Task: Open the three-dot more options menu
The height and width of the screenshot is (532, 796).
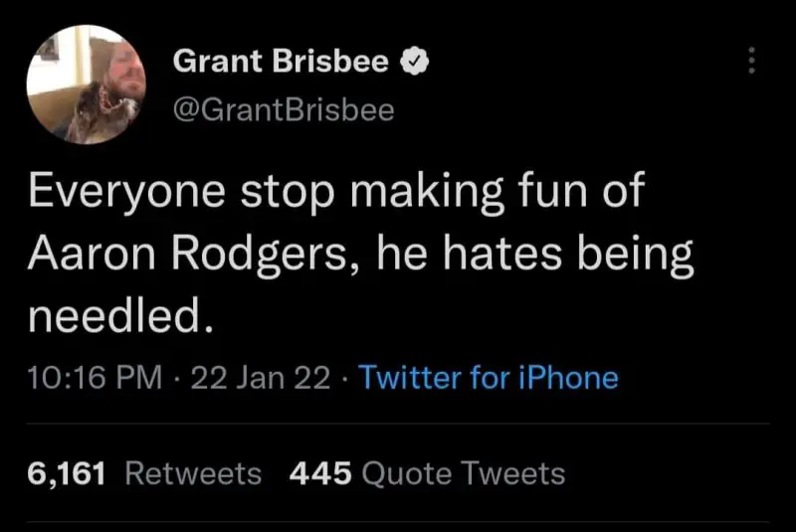Action: click(x=751, y=62)
